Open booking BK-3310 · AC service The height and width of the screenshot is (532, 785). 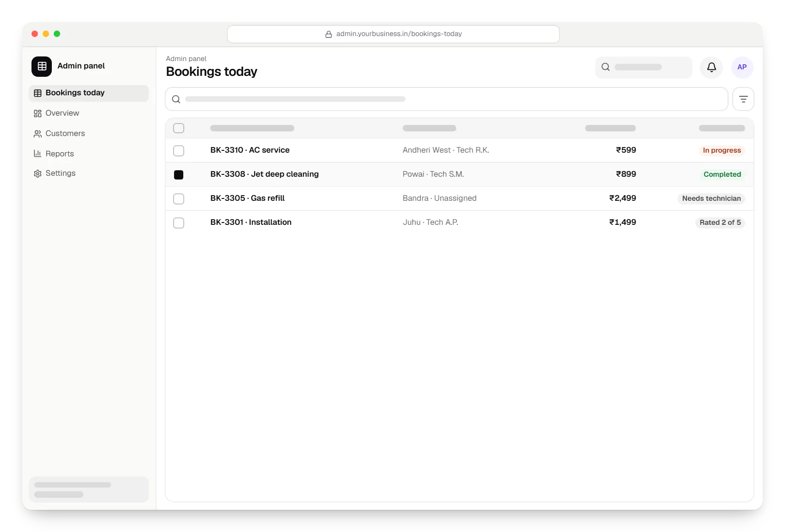click(250, 150)
